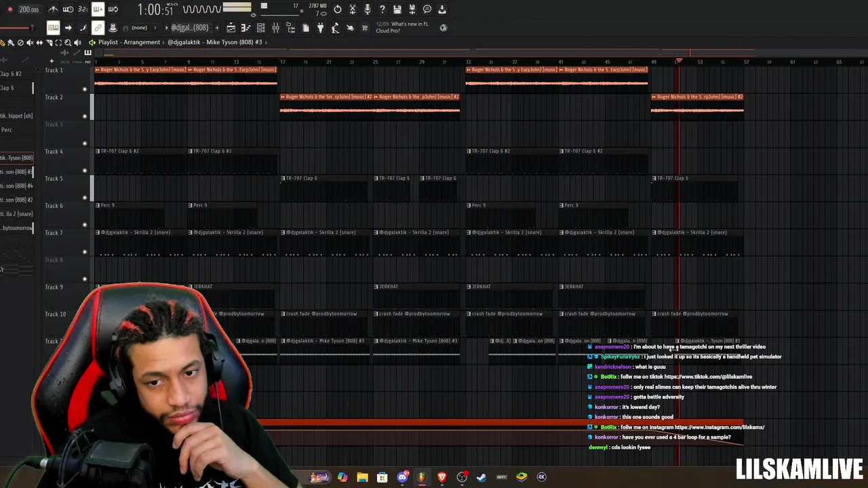Image resolution: width=868 pixels, height=488 pixels.
Task: Select Clap 6 #2 in the picker panel
Action: pos(11,74)
